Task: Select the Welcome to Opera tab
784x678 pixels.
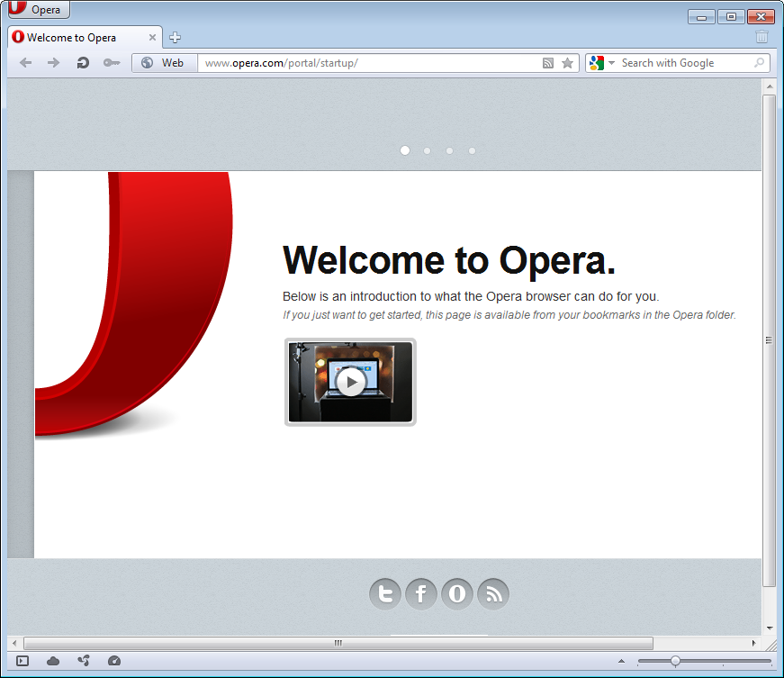Action: coord(85,38)
